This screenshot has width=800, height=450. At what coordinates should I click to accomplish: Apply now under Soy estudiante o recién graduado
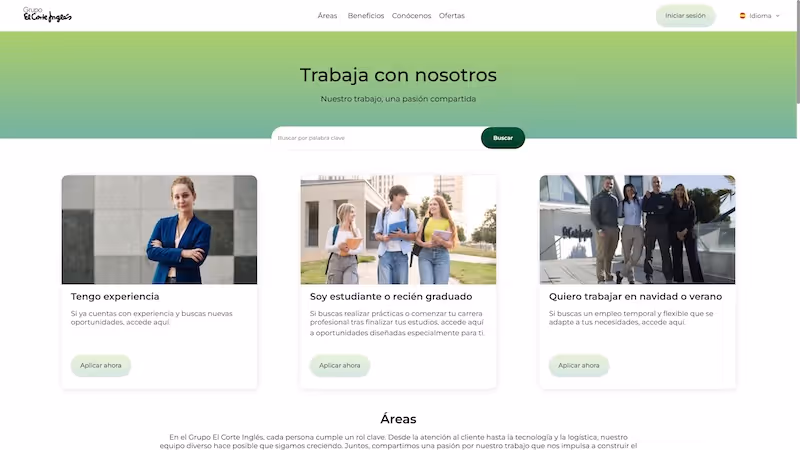pyautogui.click(x=339, y=365)
